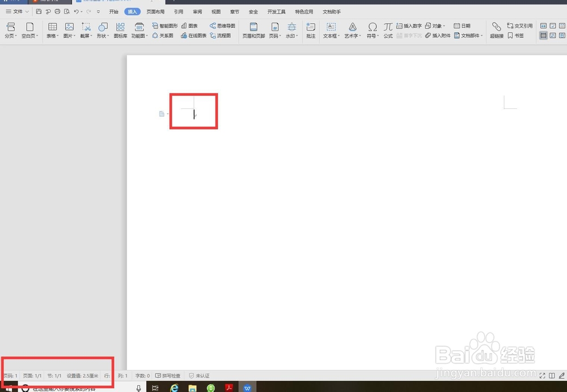567x392 pixels.
Task: Open File Explorer from the taskbar
Action: pos(192,387)
